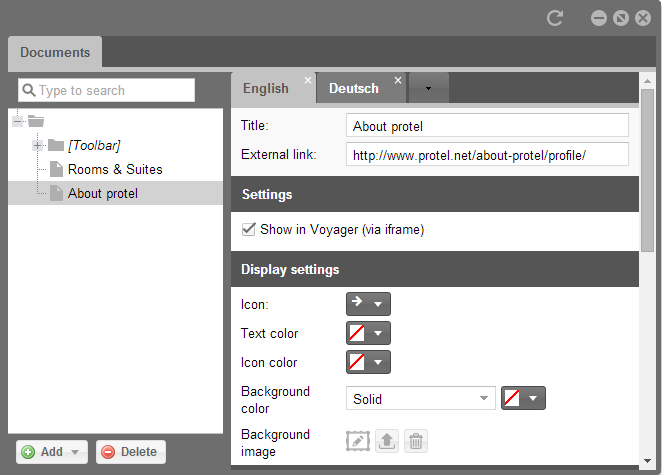Select Rooms & Suites document

(x=115, y=169)
